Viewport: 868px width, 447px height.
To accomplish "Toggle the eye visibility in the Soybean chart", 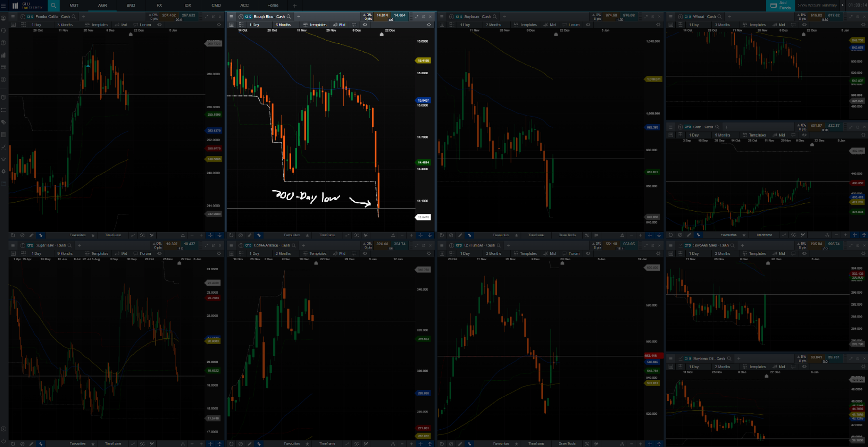I will click(588, 25).
